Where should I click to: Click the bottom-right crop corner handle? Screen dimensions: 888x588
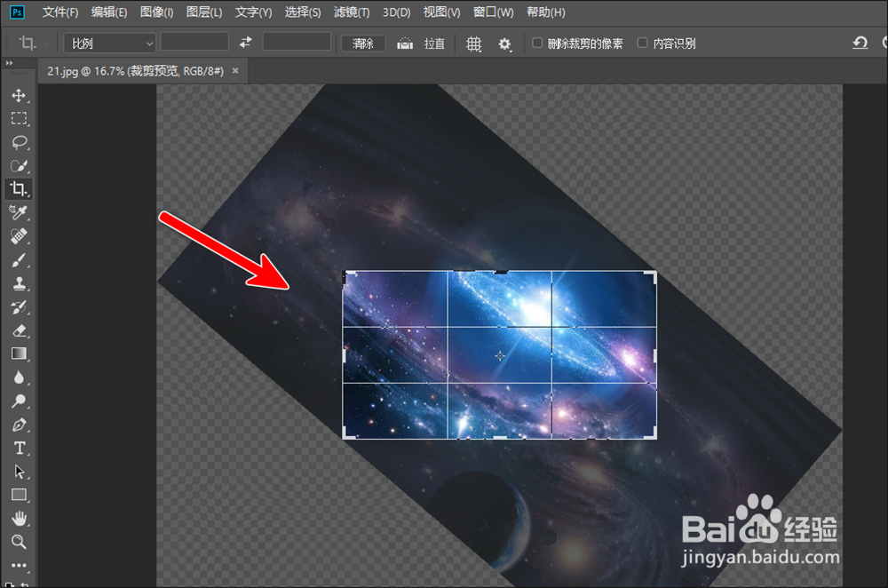pos(650,433)
